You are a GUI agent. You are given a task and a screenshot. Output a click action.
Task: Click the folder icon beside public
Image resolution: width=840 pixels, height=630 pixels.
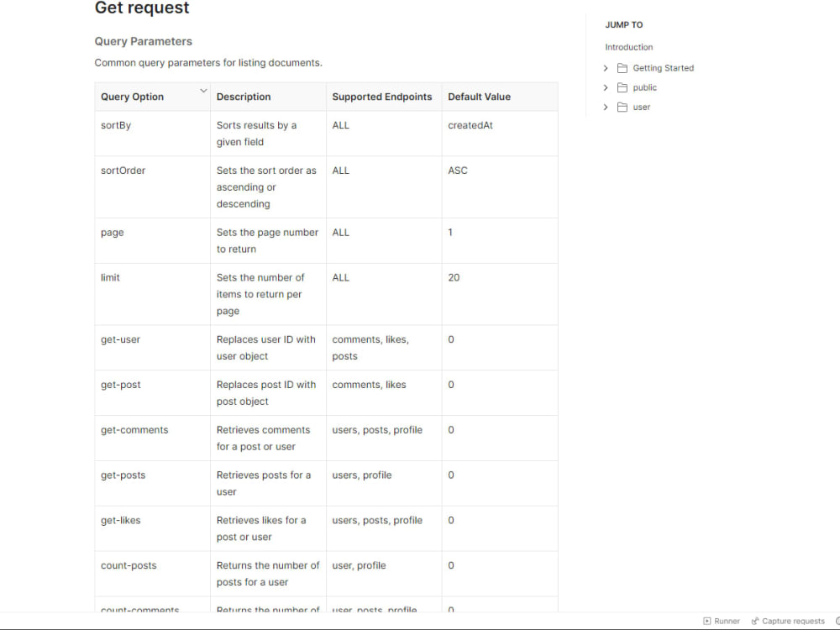tap(622, 87)
